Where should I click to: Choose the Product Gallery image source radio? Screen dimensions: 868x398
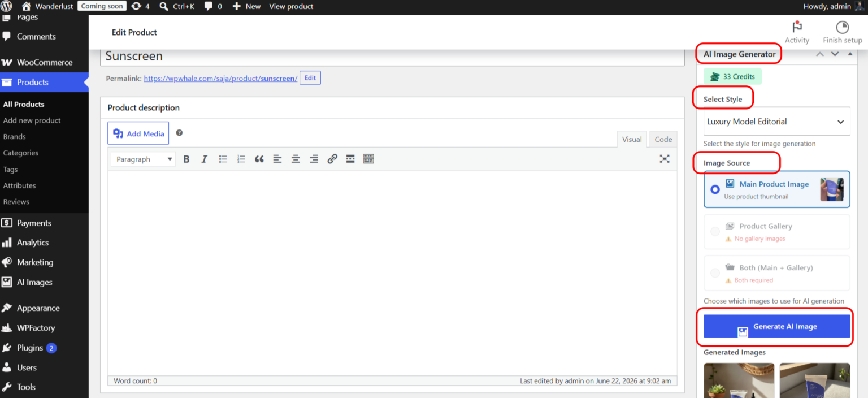point(715,231)
